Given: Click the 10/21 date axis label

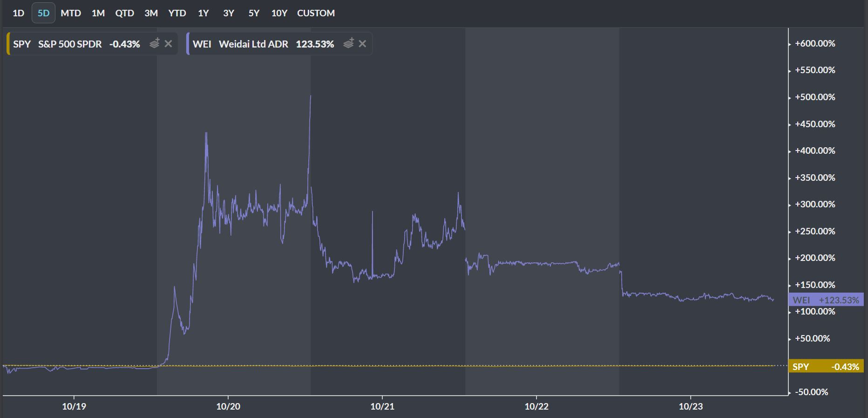Looking at the screenshot, I should click(382, 406).
